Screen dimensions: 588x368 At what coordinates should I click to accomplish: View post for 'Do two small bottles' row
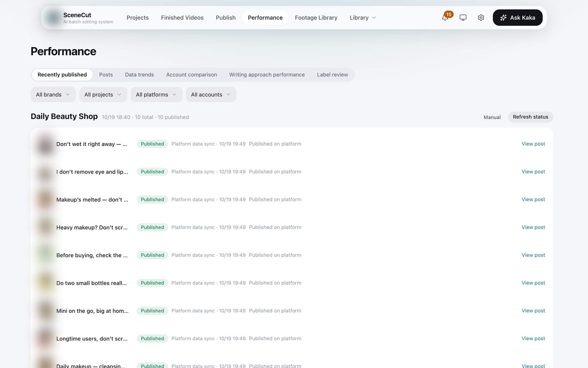pos(533,283)
